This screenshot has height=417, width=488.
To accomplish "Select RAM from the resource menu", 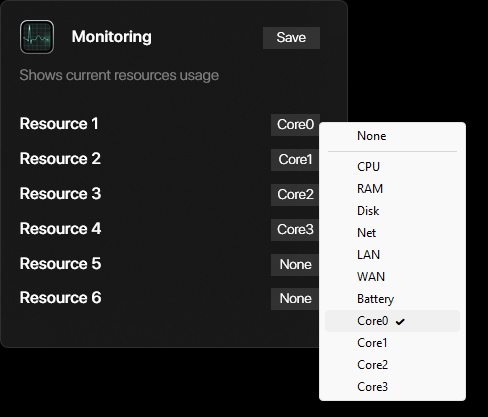I will click(392, 189).
